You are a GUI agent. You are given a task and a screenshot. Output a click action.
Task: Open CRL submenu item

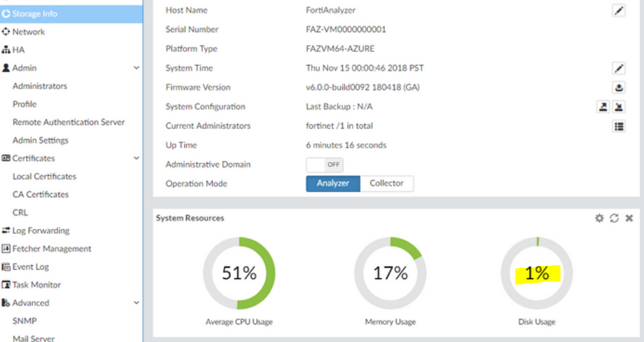[x=20, y=212]
